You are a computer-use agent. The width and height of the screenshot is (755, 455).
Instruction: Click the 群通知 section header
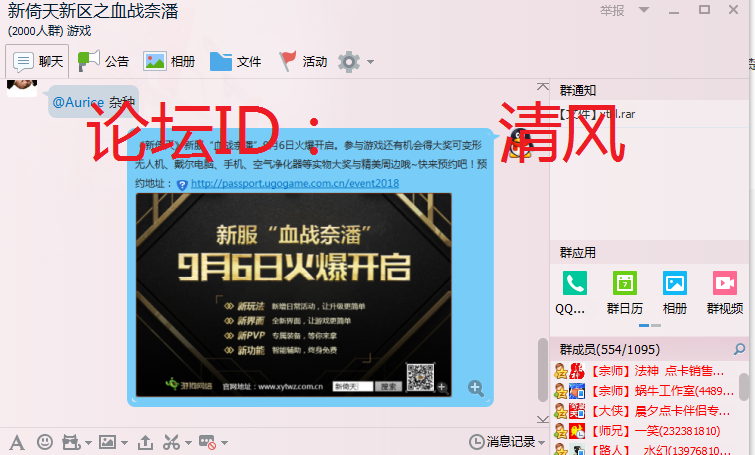click(x=578, y=91)
